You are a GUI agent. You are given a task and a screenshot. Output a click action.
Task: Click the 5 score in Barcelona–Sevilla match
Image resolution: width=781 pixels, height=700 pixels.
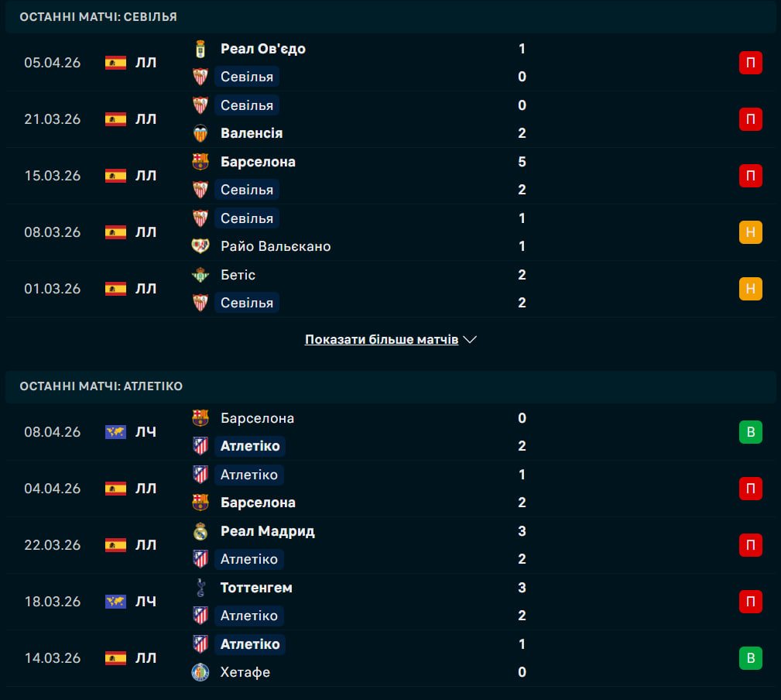pos(522,162)
